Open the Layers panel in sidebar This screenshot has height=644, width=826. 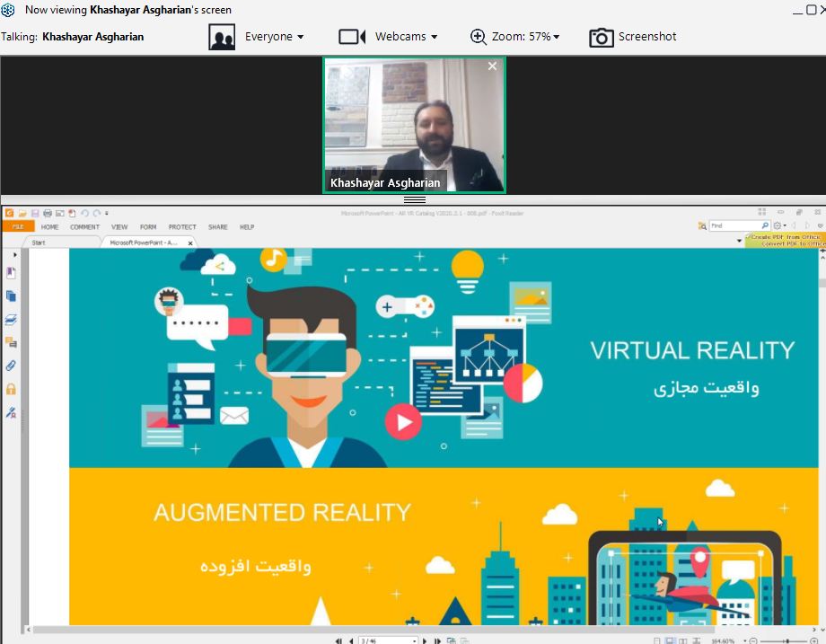[x=12, y=319]
